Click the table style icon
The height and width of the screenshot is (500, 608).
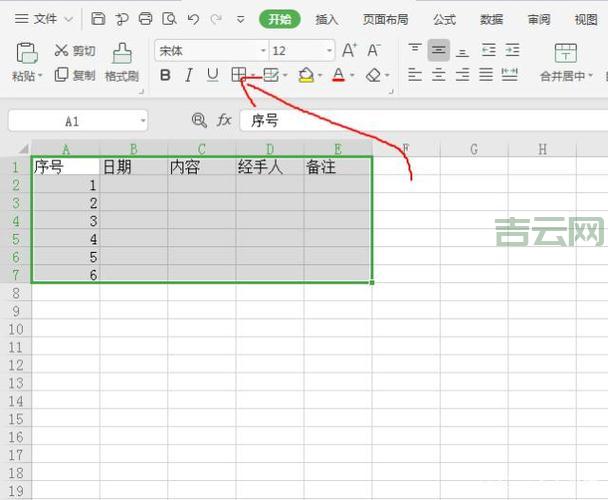[271, 74]
